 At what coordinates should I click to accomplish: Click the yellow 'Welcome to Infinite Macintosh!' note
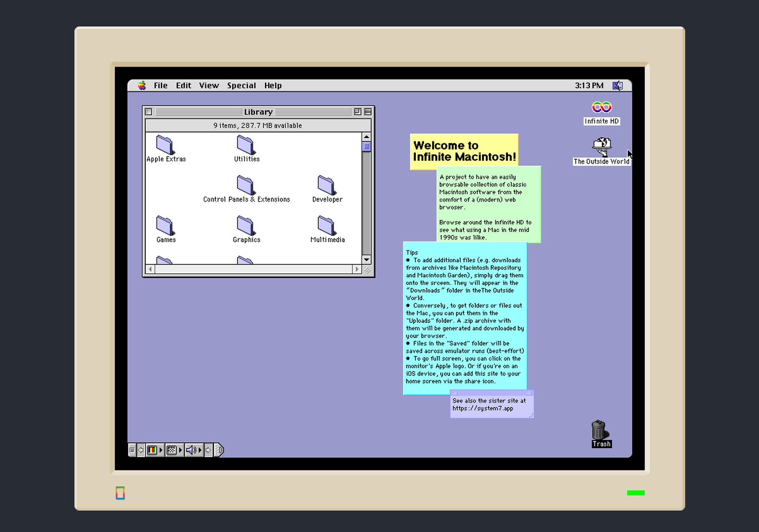tap(464, 151)
